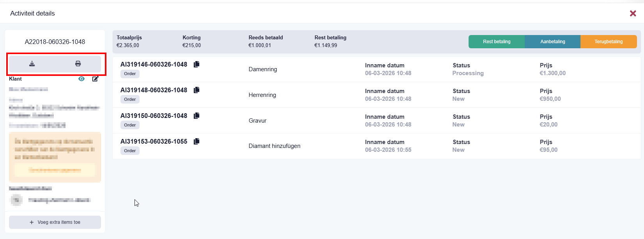Open the Damenring order row
This screenshot has height=239, width=644.
pos(263,69)
